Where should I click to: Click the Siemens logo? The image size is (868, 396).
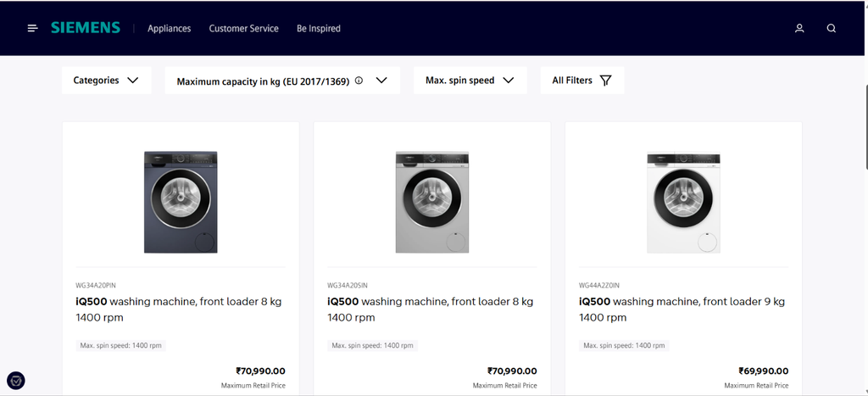(86, 28)
